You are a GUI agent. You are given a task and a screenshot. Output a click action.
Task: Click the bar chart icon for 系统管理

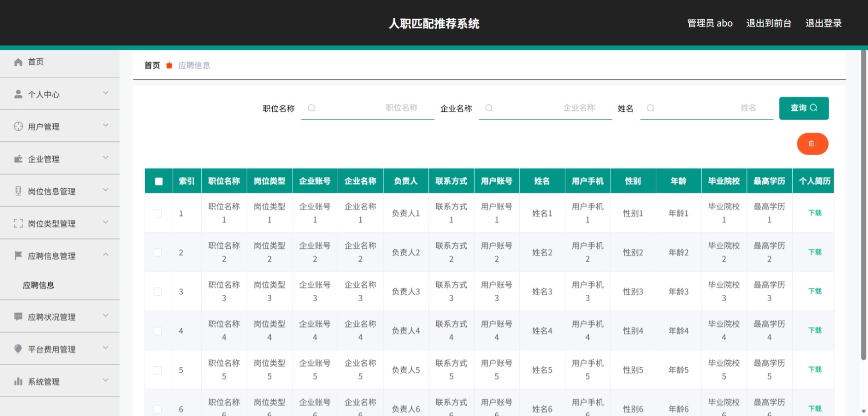[18, 381]
